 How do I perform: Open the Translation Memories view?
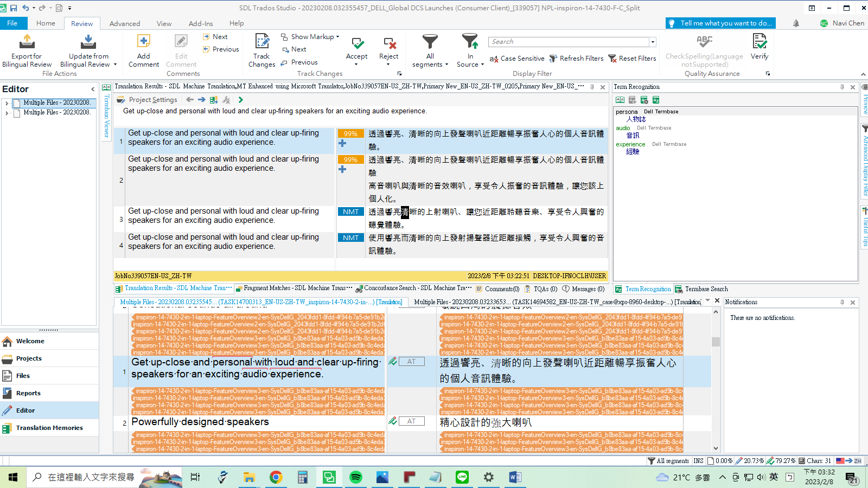point(49,428)
